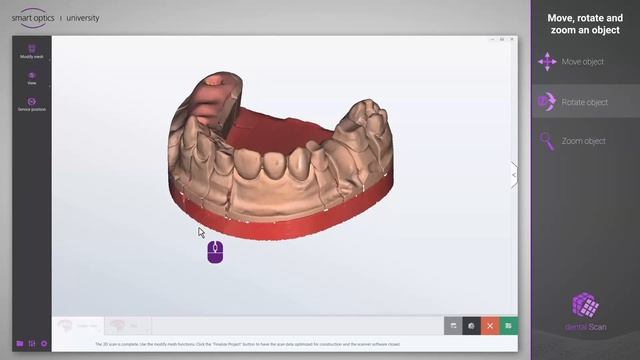This screenshot has width=640, height=360.
Task: Click the '3D scan is complete' status message
Action: [x=247, y=344]
